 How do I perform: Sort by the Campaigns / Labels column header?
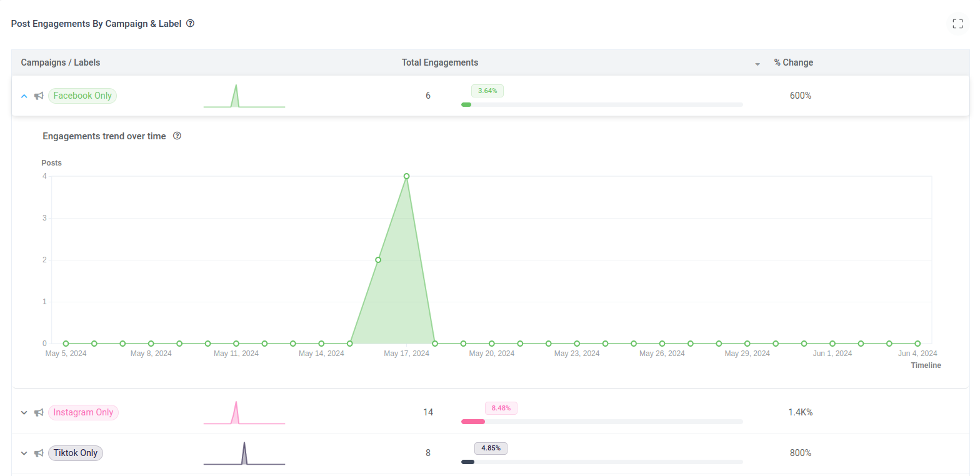pos(61,62)
